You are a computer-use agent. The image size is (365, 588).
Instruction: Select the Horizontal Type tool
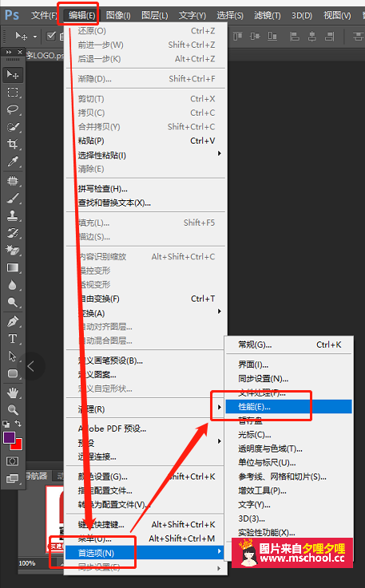[13, 339]
